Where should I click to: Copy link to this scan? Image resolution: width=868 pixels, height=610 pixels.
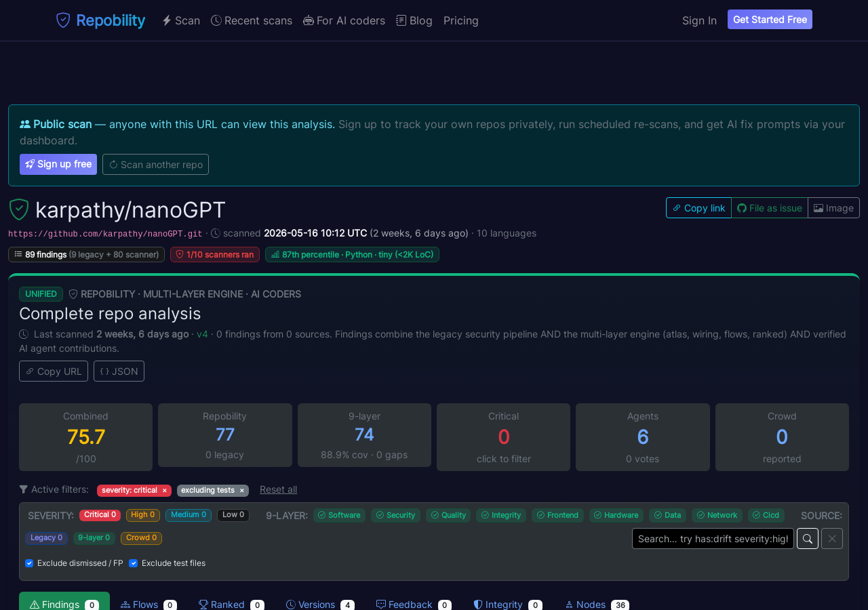coord(698,208)
